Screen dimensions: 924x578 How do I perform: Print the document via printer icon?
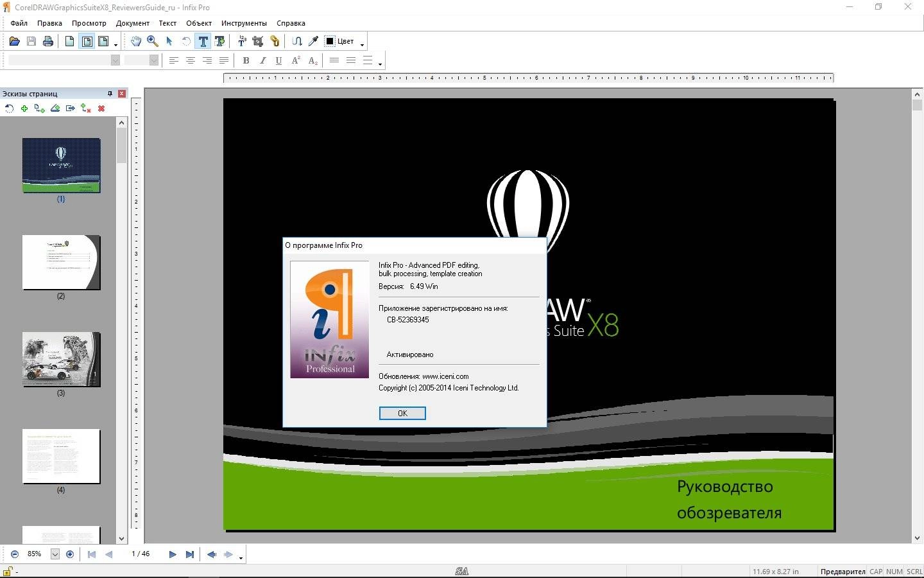(x=47, y=41)
